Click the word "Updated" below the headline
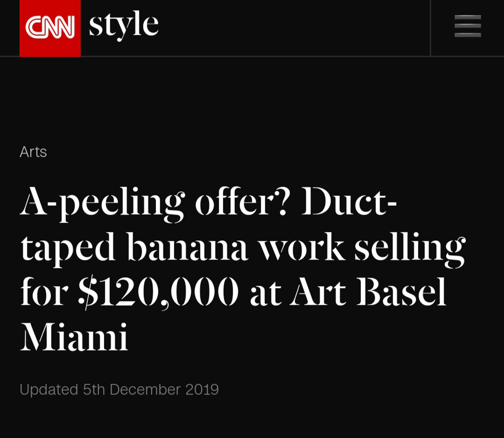The height and width of the screenshot is (438, 504). coord(49,389)
